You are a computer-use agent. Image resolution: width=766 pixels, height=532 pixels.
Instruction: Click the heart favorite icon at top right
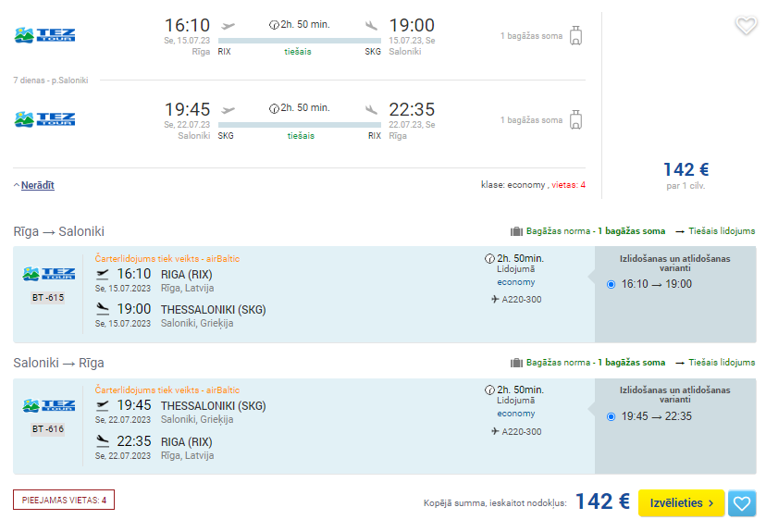tap(746, 25)
